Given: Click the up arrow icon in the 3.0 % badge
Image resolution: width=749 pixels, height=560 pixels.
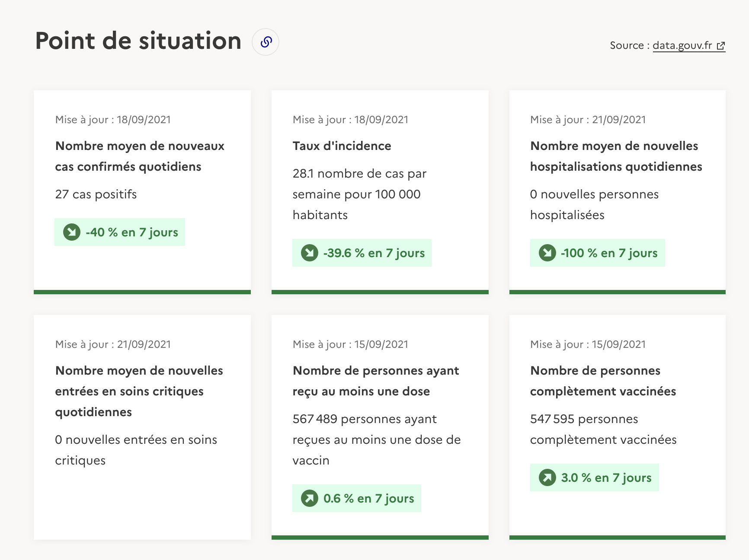Looking at the screenshot, I should pos(547,477).
